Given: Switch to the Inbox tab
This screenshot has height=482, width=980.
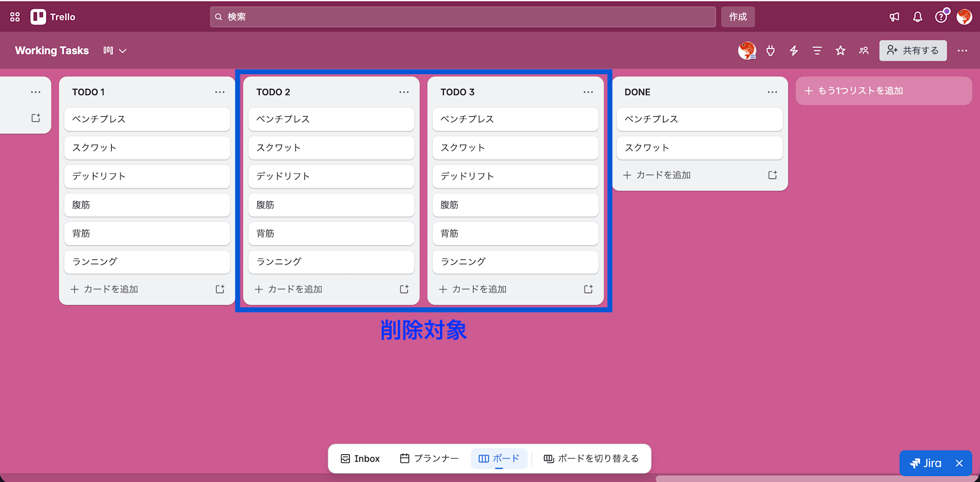Looking at the screenshot, I should click(361, 458).
